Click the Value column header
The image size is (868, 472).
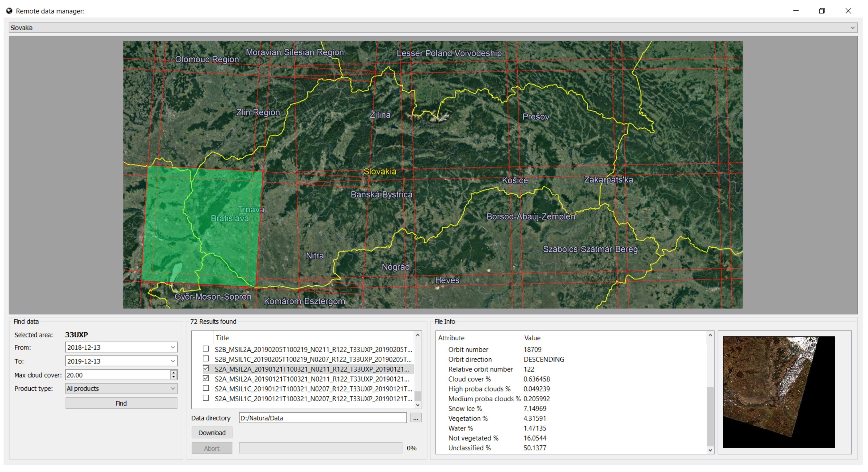(x=613, y=338)
